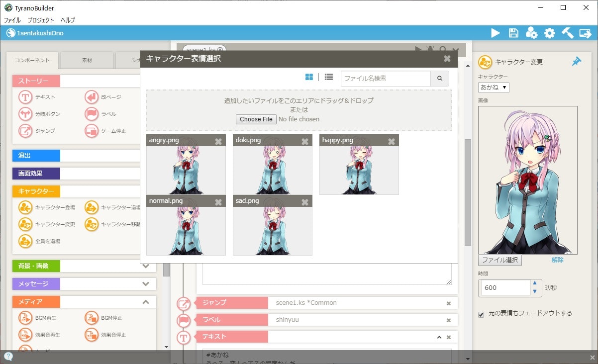Delete happy.png with its X button

click(x=392, y=141)
